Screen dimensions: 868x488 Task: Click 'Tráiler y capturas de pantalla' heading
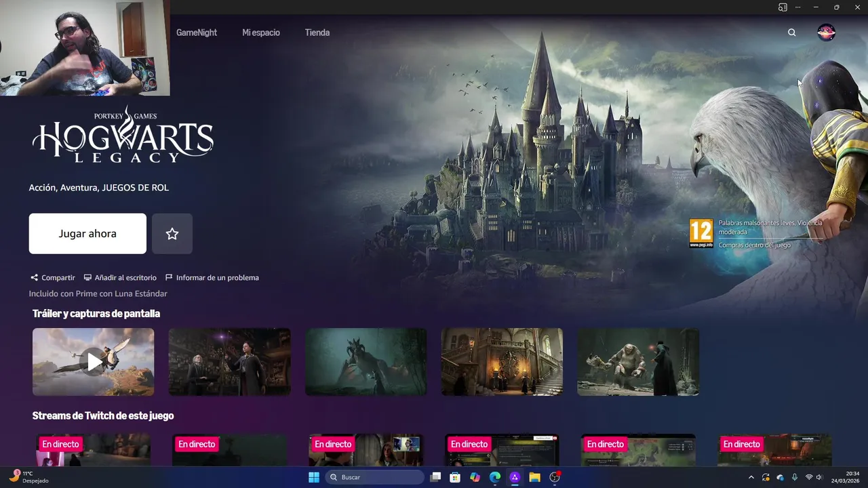(96, 313)
